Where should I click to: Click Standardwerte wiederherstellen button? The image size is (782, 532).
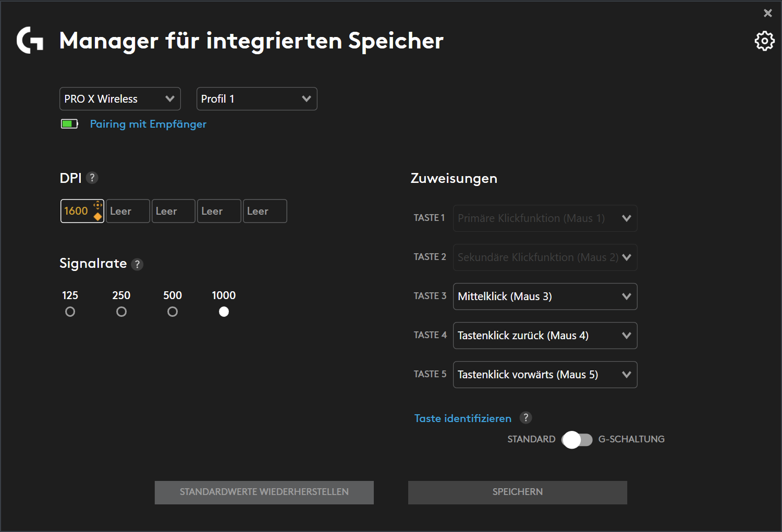pos(264,492)
